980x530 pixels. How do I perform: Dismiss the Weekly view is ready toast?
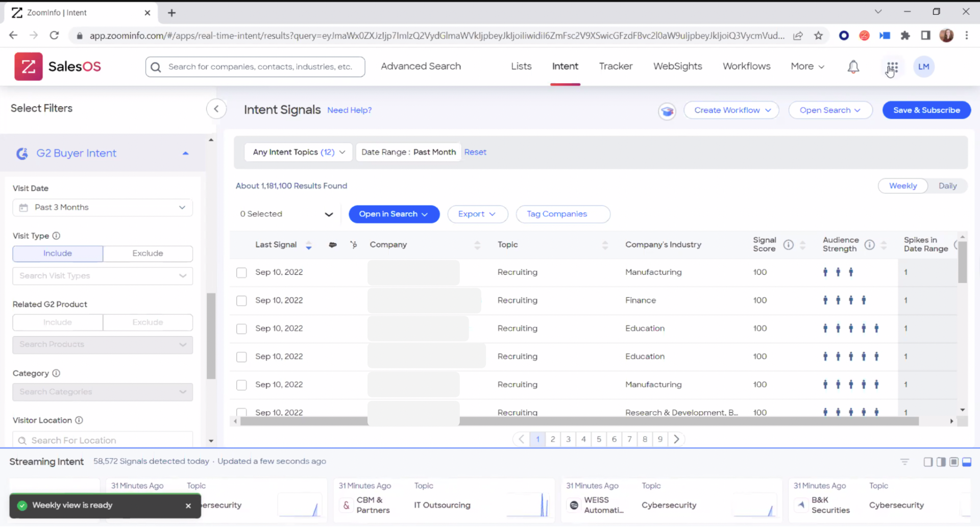pos(188,506)
